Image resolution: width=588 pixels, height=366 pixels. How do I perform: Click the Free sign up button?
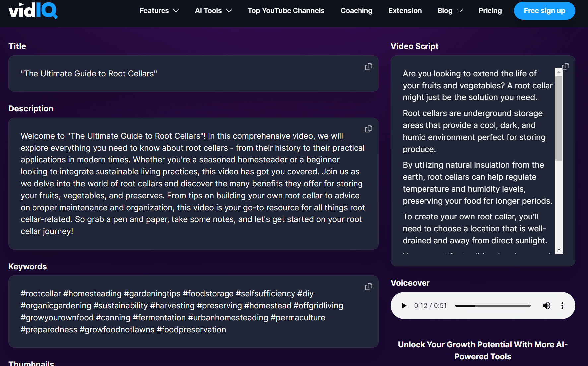(544, 10)
